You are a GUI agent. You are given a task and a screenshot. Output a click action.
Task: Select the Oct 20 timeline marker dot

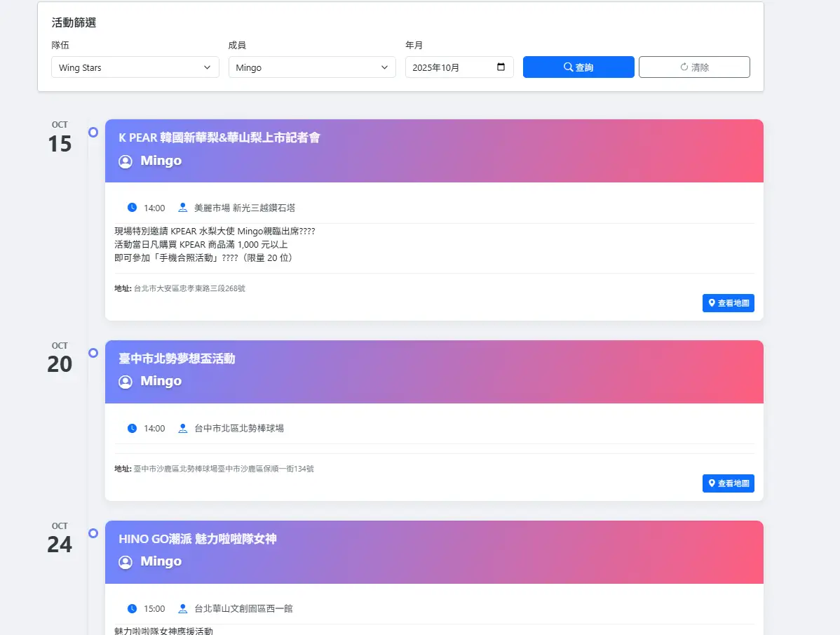click(x=93, y=353)
